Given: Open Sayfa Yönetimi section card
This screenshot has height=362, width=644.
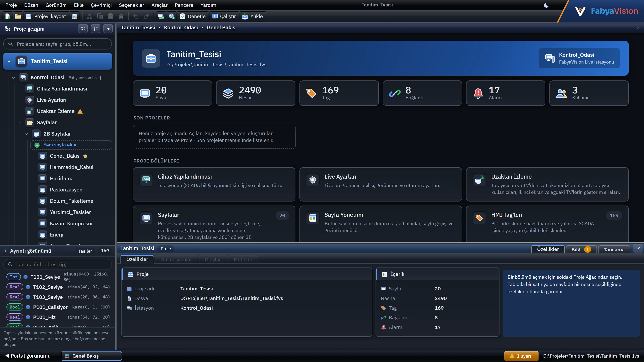Looking at the screenshot, I should (x=381, y=224).
